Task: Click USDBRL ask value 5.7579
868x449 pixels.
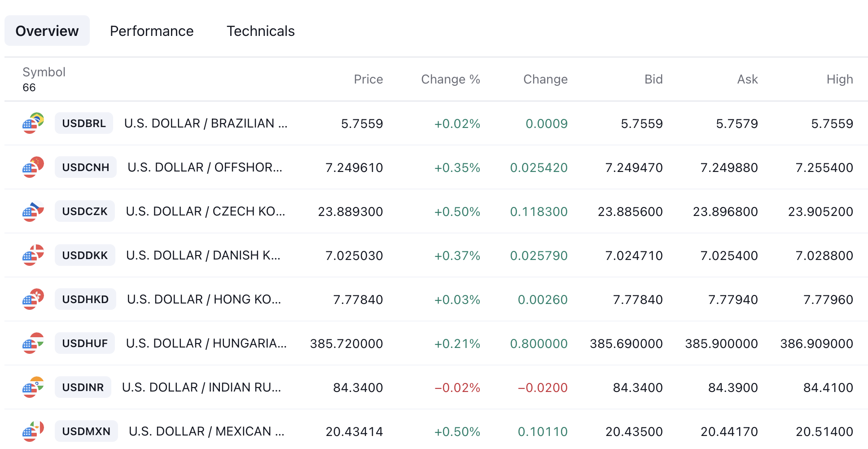Action: pos(737,123)
